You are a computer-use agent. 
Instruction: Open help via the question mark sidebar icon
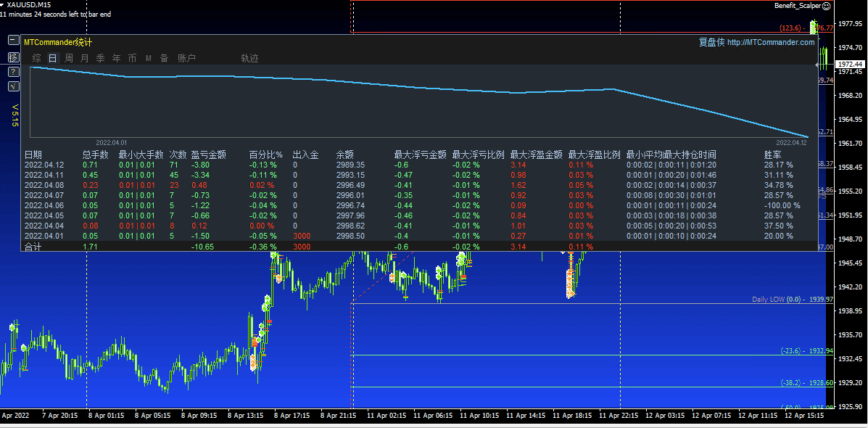13,71
